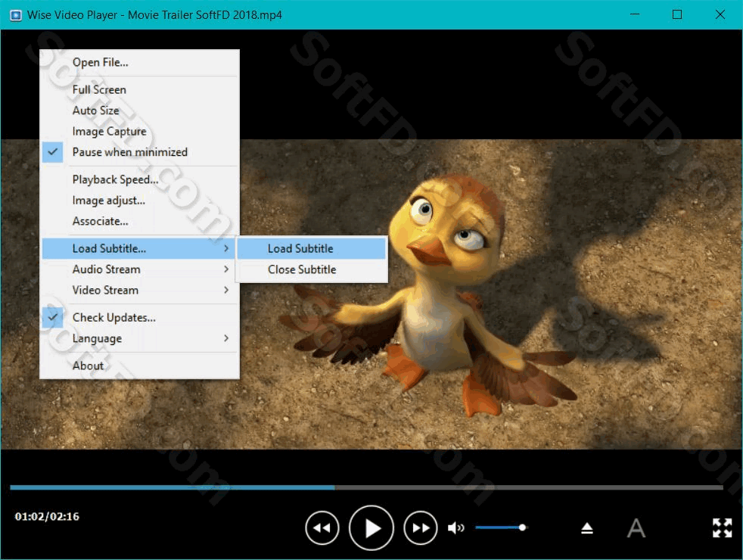Toggle fullscreen using the corner arrows icon

pos(722,527)
